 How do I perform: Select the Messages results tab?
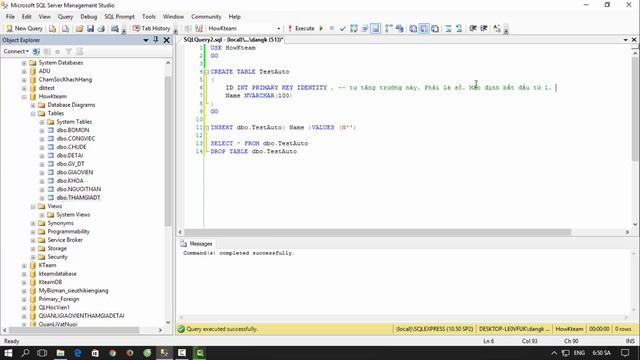pyautogui.click(x=197, y=244)
